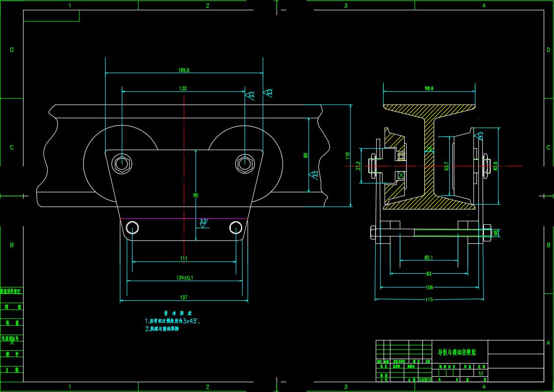Select the 040610 date field in title block

click(425, 379)
